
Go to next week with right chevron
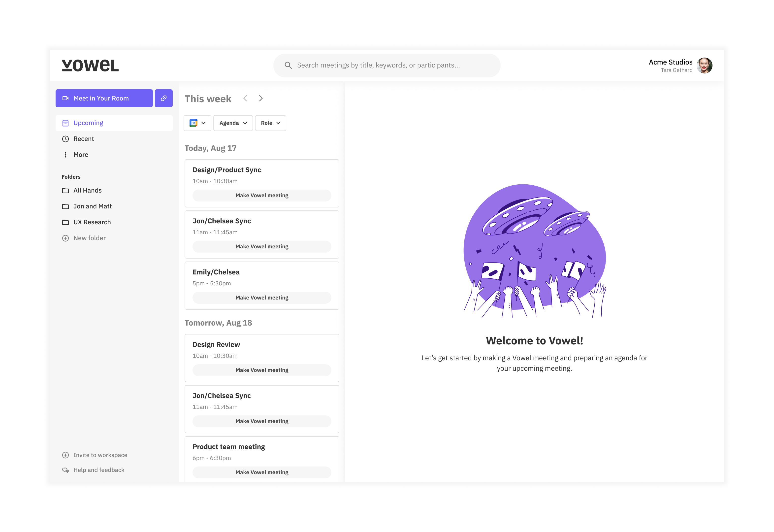point(261,98)
